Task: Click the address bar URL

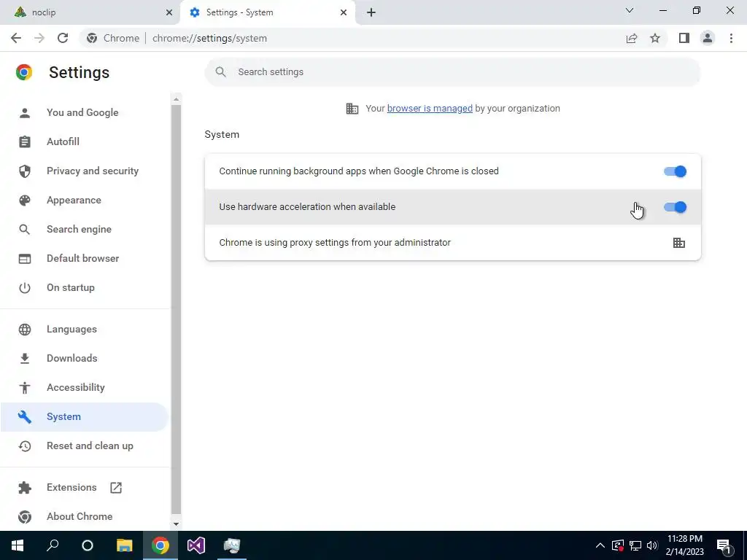Action: pos(209,38)
